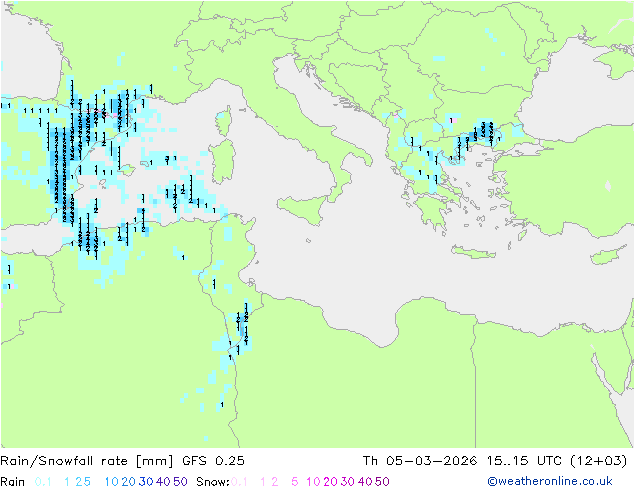This screenshot has height=490, width=634.
Task: Pick the Snow legend 30 value
Action: 348,482
